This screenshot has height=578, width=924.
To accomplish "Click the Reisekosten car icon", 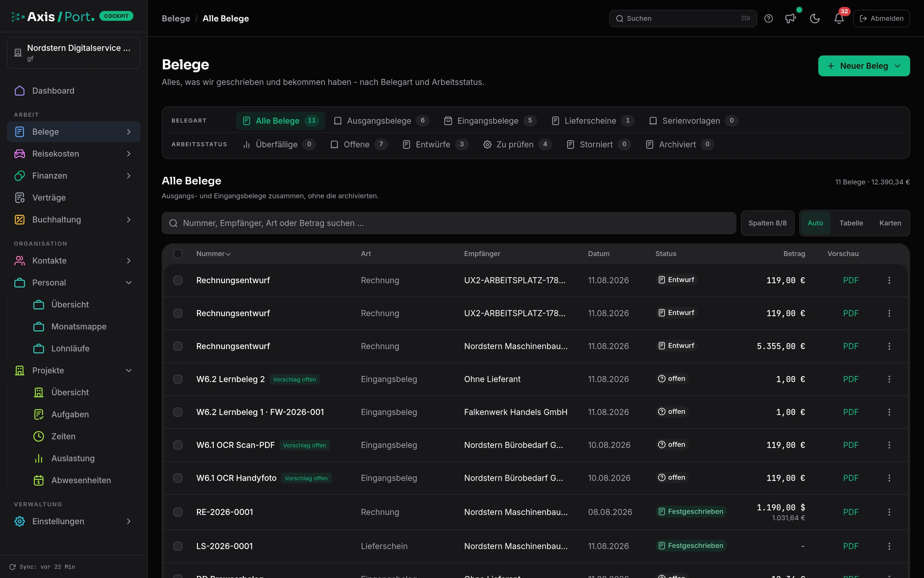I will click(19, 154).
